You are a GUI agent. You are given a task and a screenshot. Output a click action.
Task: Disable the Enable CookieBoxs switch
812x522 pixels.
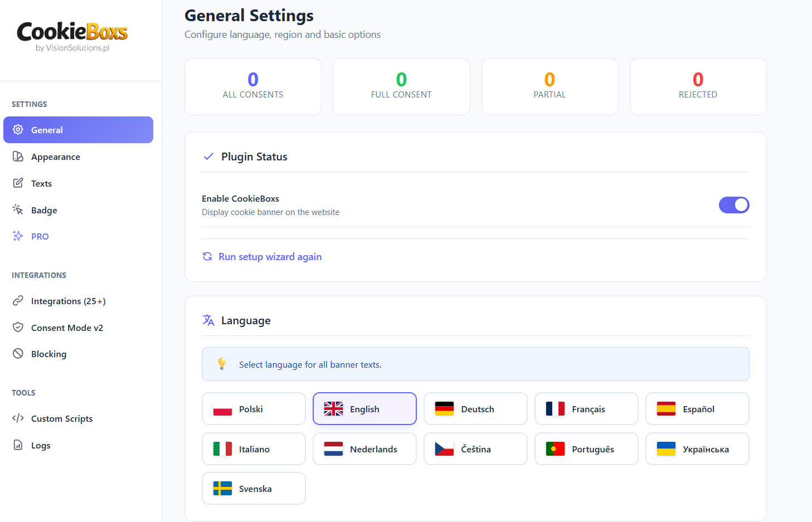(734, 205)
